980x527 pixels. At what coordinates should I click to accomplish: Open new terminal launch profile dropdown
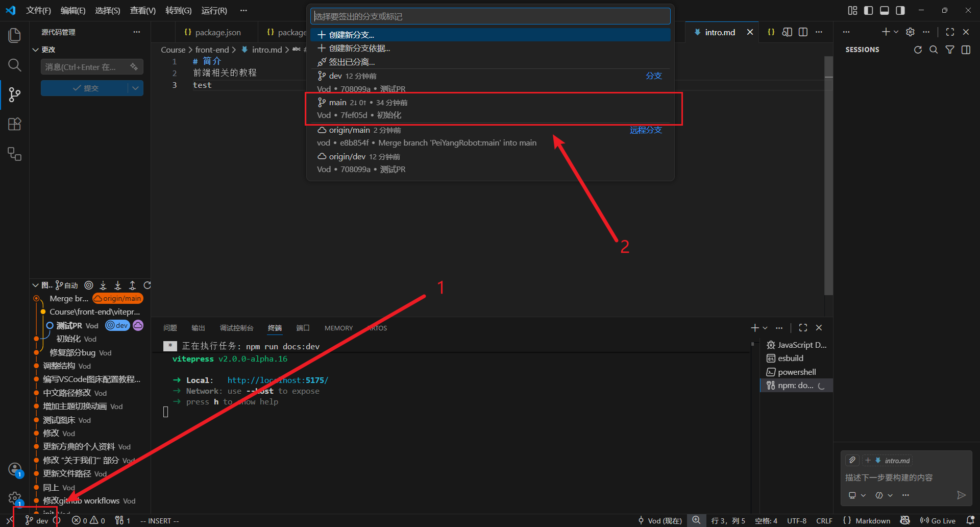point(765,328)
